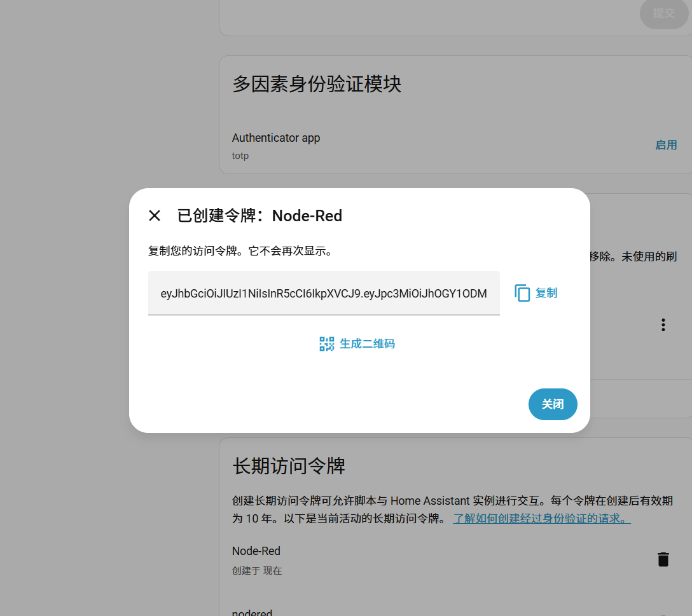Viewport: 692px width, 616px height.
Task: Enable two-factor authentication with Authenticator app
Action: coord(666,145)
